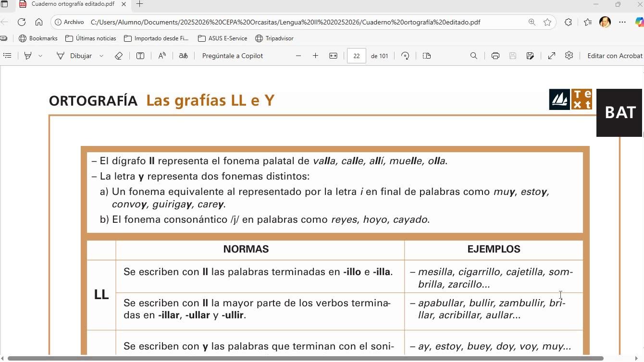The height and width of the screenshot is (362, 644).
Task: Expand highlighter color options dropdown
Action: point(40,56)
